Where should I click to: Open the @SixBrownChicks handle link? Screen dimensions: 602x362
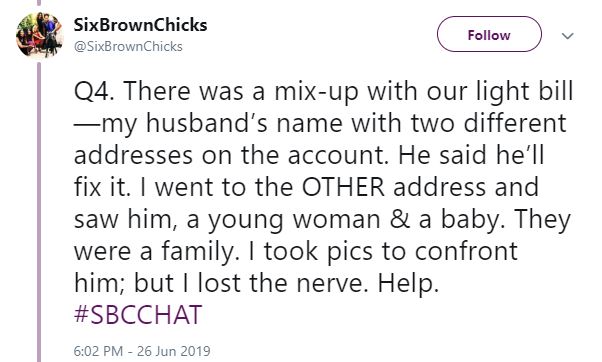(128, 47)
